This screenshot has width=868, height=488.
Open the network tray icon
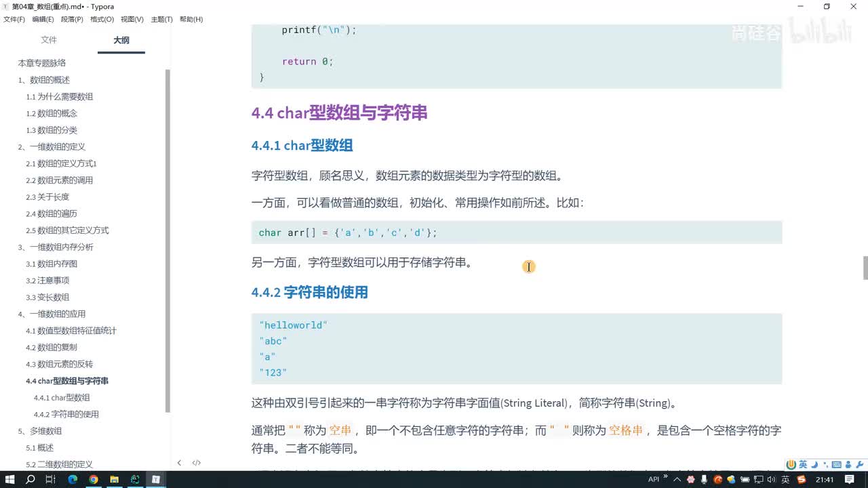pos(759,479)
